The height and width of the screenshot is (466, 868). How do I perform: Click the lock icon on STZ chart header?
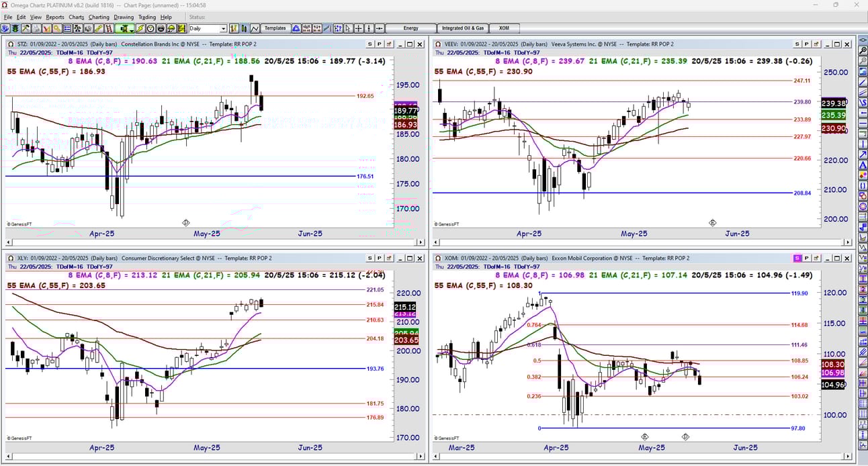(x=388, y=44)
